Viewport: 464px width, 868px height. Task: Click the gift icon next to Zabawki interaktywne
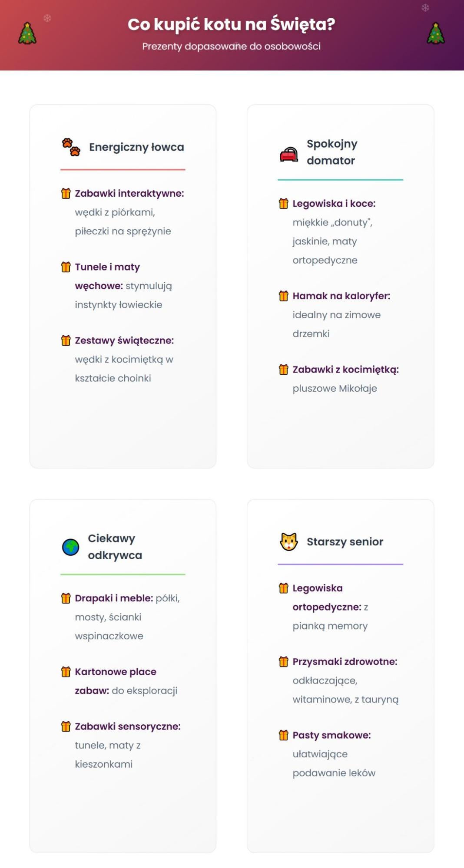click(66, 193)
